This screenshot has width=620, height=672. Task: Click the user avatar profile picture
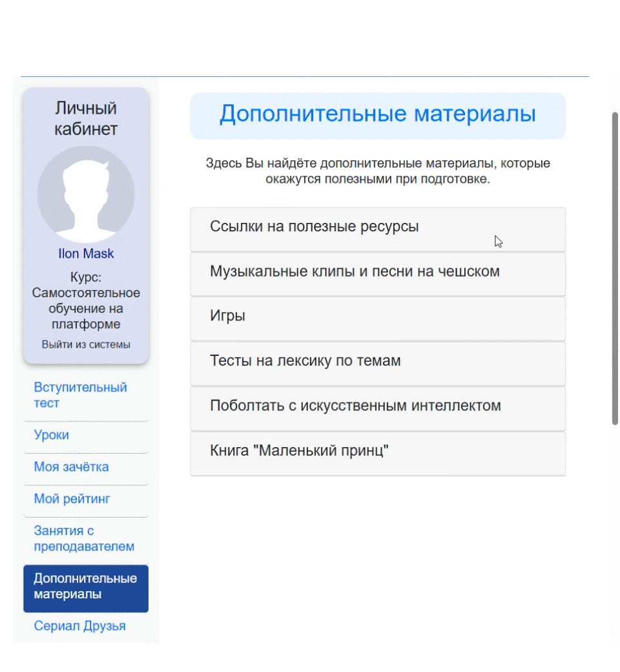click(86, 194)
